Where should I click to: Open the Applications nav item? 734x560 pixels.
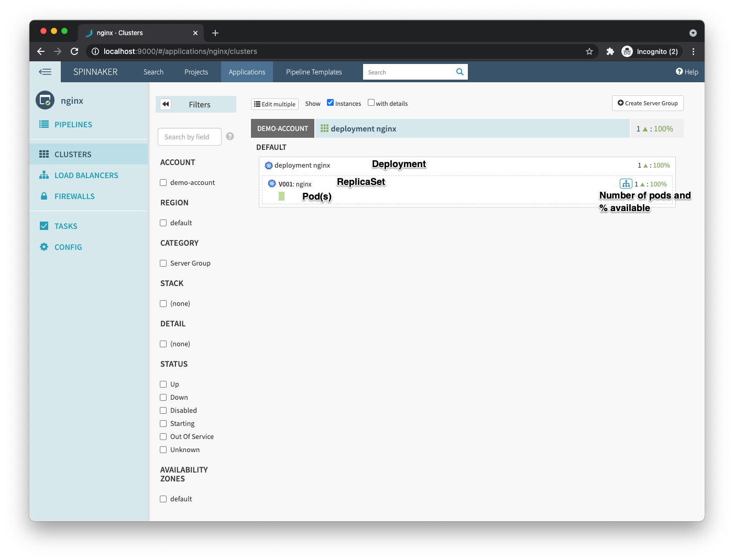coord(247,72)
